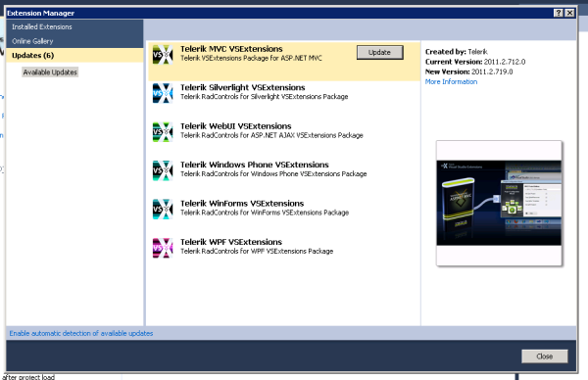Select the Telerik WebUI VSExtensions title
This screenshot has width=588, height=380.
coord(236,126)
